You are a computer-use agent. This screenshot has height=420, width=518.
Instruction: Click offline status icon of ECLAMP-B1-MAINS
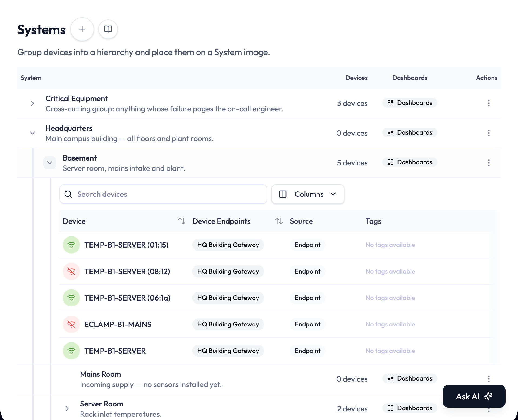[x=71, y=324]
